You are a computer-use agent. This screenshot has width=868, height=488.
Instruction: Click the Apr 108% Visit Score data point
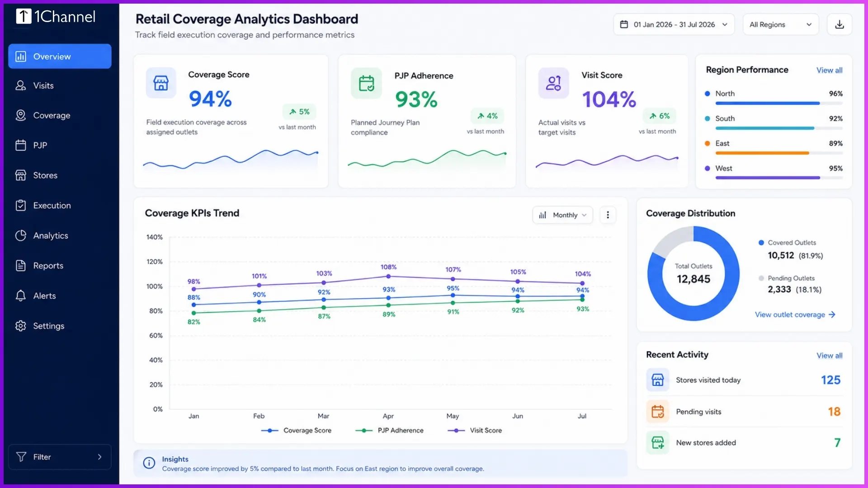[389, 276]
